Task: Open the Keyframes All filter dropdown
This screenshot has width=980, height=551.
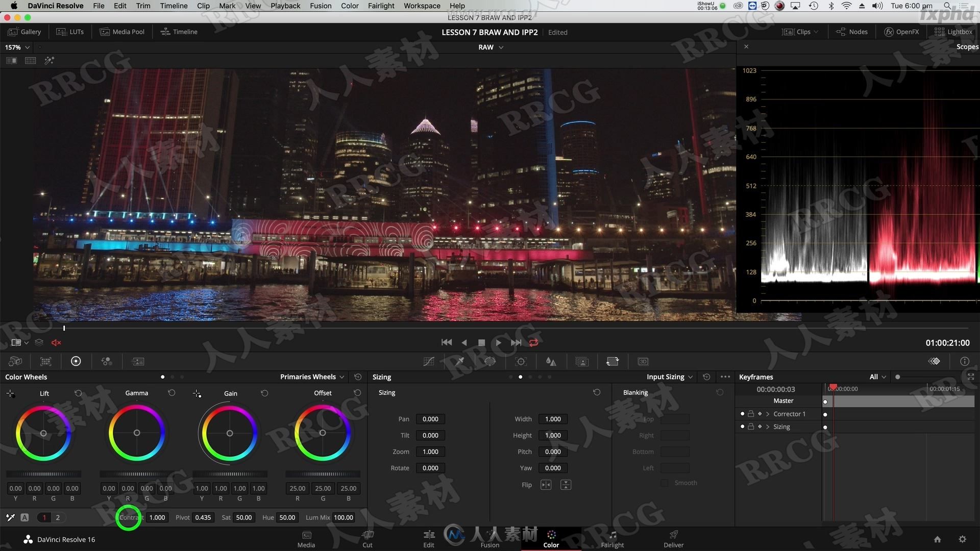Action: 877,377
